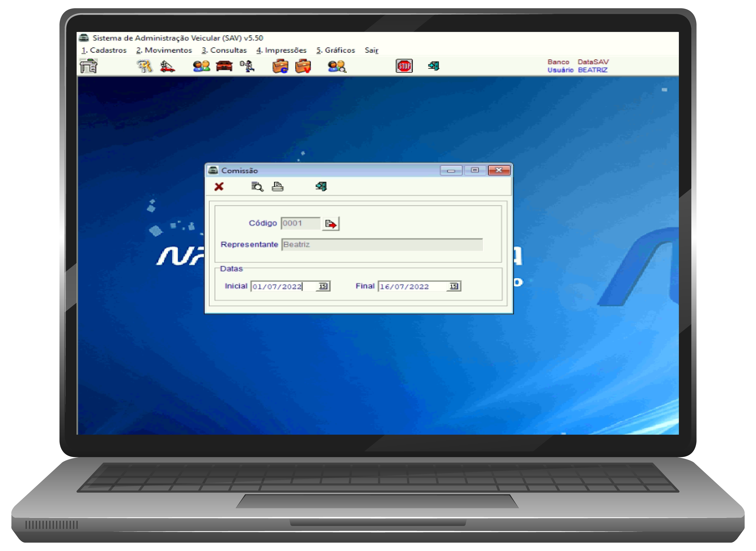Open the 1. Cadastros menu
This screenshot has height=551, width=756.
104,50
